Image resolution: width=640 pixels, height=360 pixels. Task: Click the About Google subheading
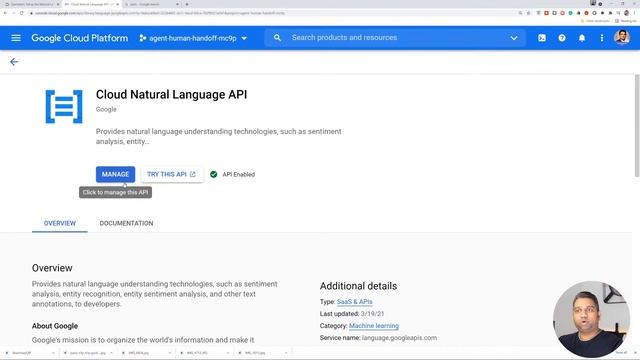tap(55, 326)
